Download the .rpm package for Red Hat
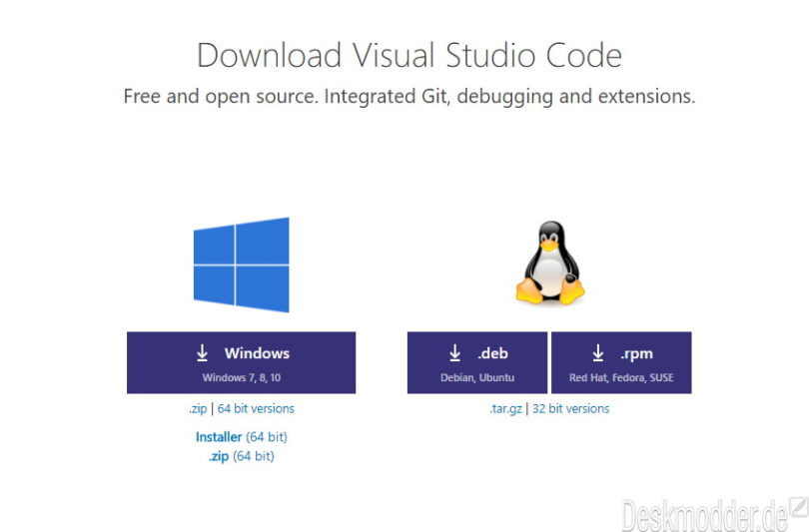 click(620, 362)
